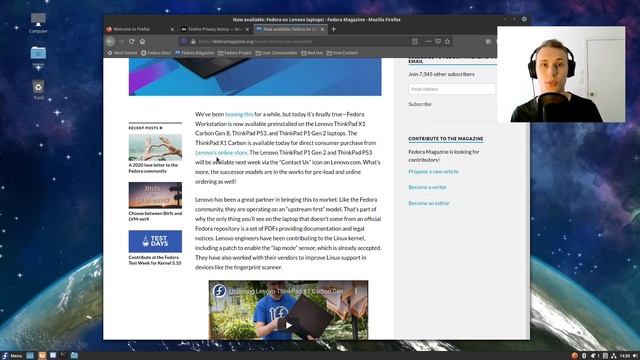Reload the current Fedora Magazine page
Screen dimensions: 640x360
tap(131, 41)
